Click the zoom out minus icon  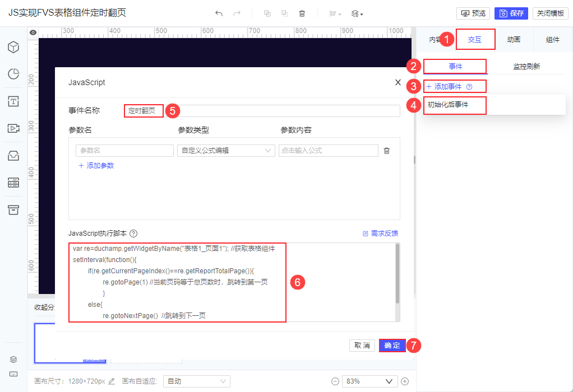point(335,381)
